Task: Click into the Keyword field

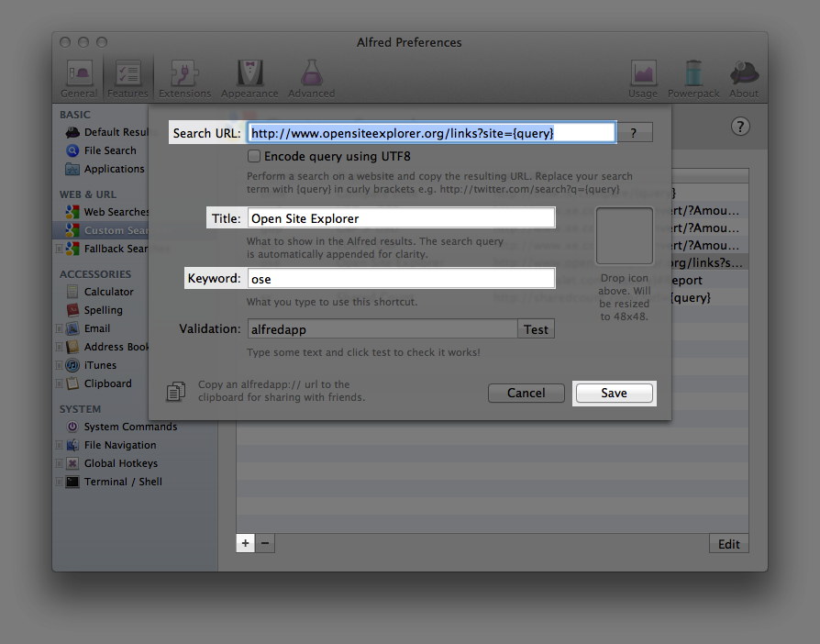Action: click(401, 279)
